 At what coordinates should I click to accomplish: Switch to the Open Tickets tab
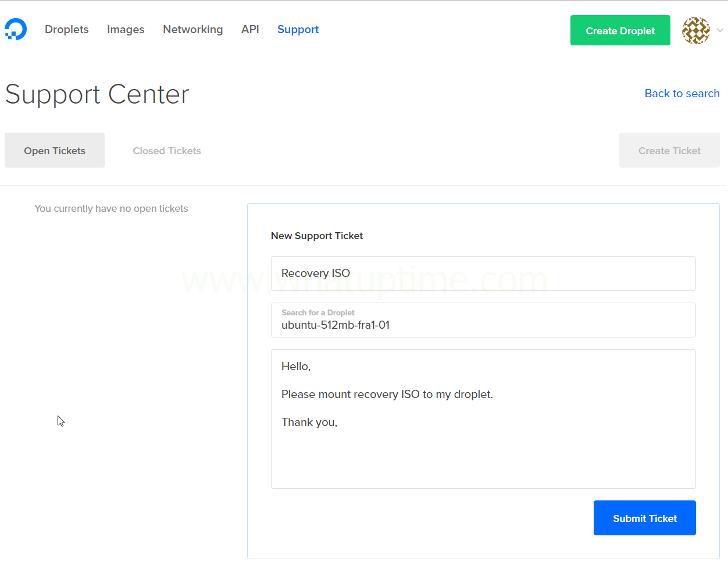(55, 150)
